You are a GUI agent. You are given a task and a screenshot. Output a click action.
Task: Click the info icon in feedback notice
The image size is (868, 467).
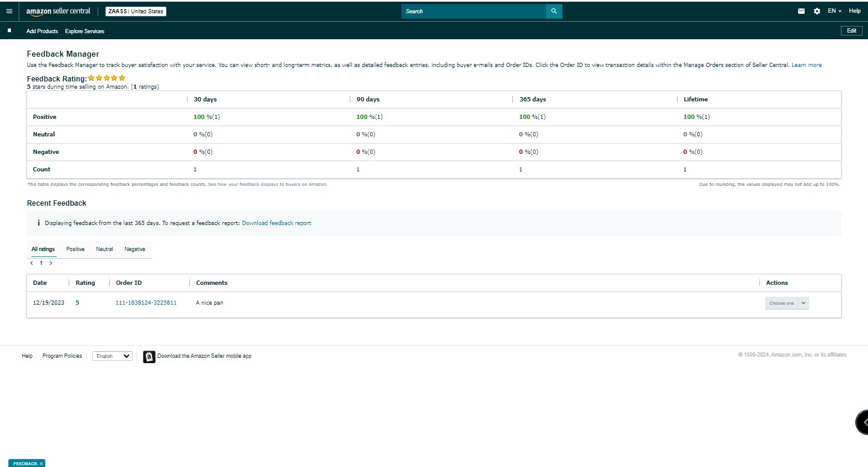point(39,223)
